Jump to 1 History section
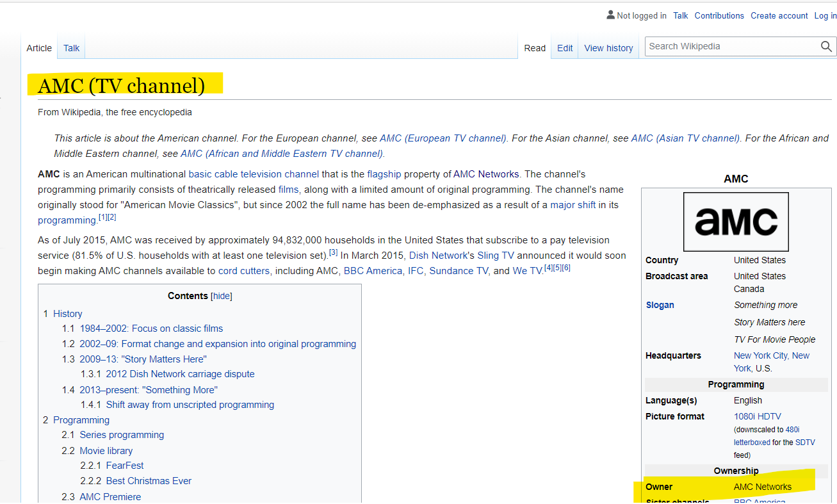 (63, 314)
